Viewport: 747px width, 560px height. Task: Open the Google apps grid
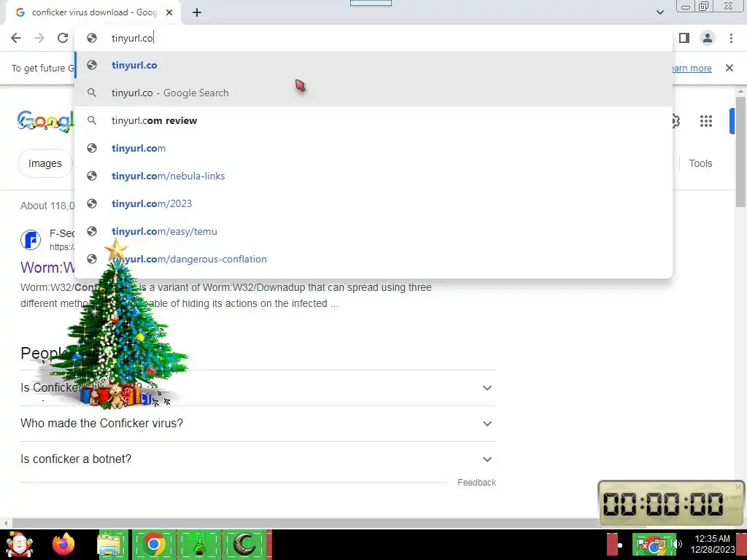tap(705, 121)
